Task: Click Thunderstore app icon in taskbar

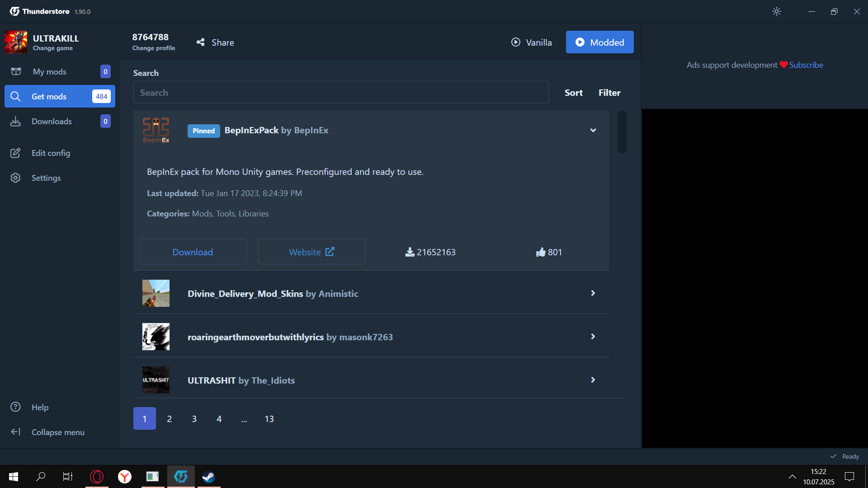Action: coord(181,477)
